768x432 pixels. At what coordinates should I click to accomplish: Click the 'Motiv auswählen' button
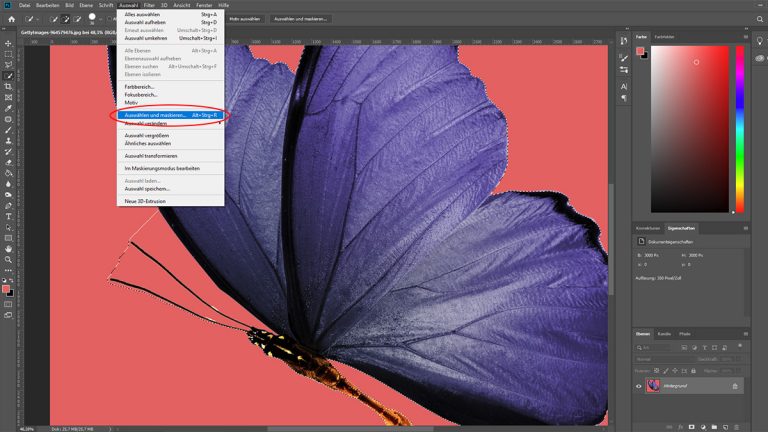coord(242,18)
